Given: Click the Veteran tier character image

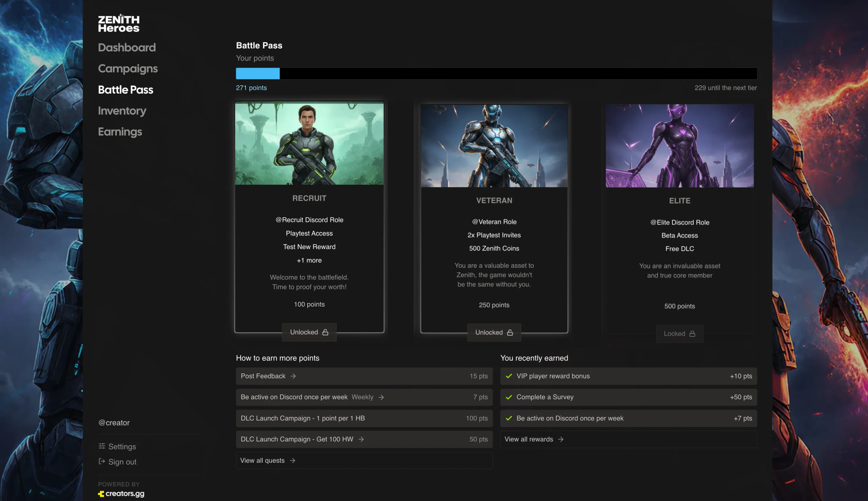Looking at the screenshot, I should [x=494, y=146].
